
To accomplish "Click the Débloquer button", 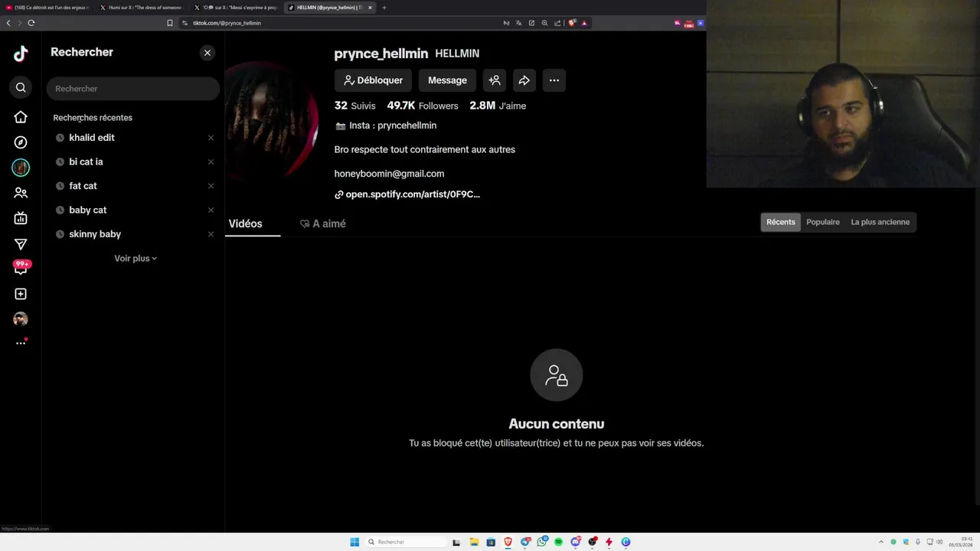I will click(x=373, y=80).
